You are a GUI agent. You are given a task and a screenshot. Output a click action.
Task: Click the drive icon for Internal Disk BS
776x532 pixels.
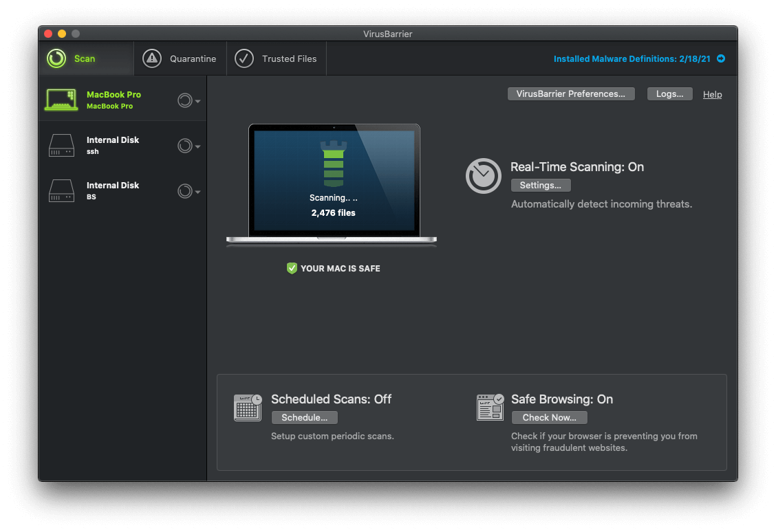61,191
